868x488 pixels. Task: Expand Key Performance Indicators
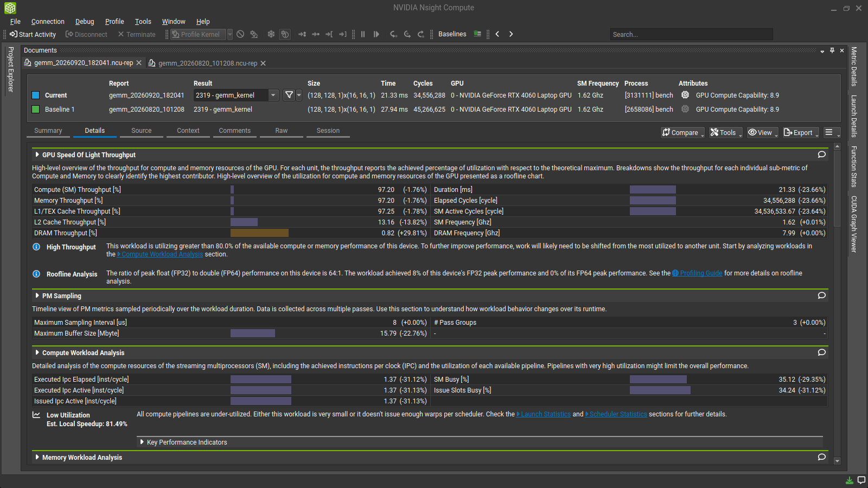pyautogui.click(x=142, y=442)
